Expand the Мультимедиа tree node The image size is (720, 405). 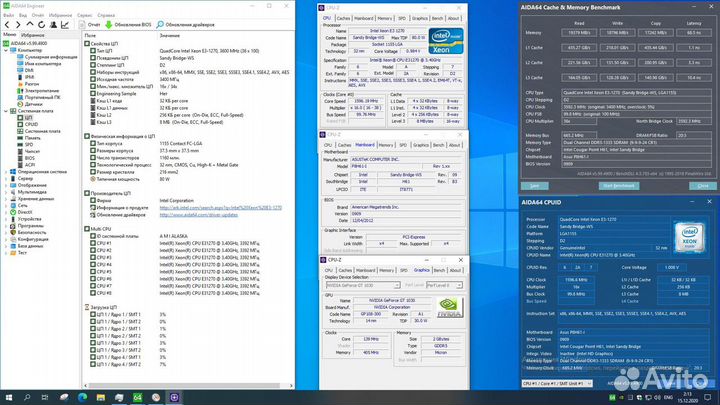point(6,192)
